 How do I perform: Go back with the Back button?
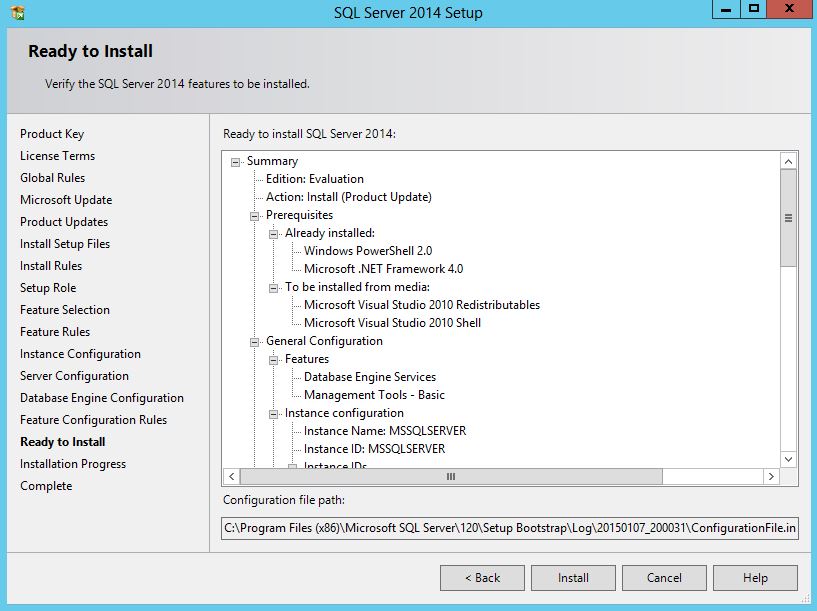coord(482,578)
